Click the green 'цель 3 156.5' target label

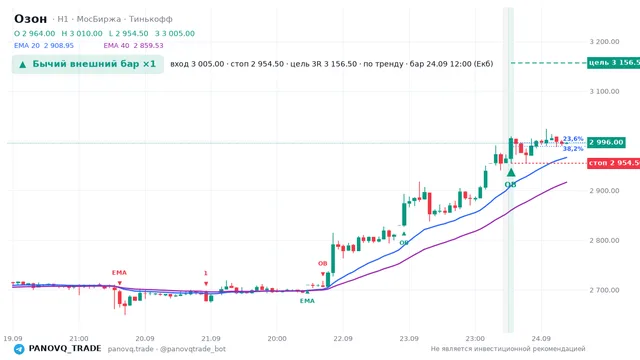[x=613, y=62]
